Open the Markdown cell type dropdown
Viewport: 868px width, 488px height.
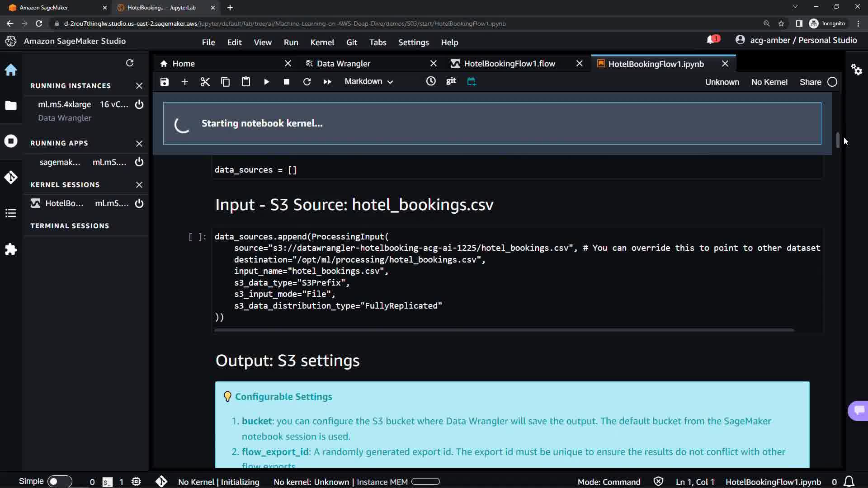pos(368,82)
